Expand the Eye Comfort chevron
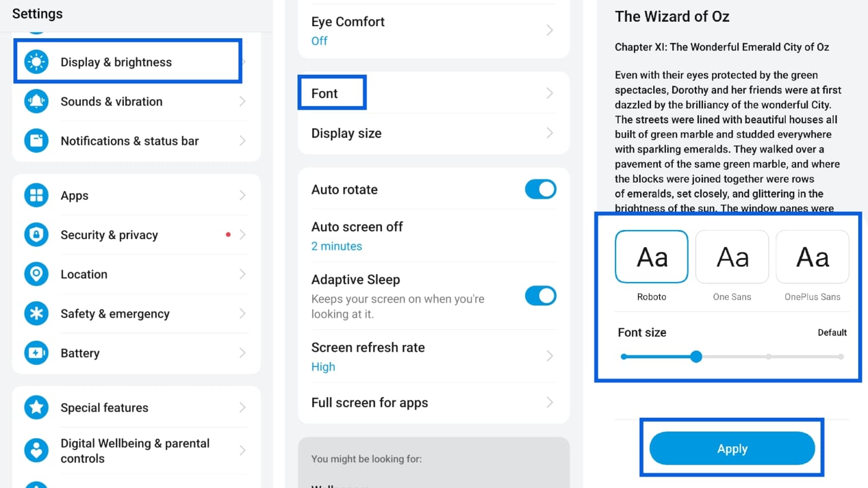The height and width of the screenshot is (488, 868). point(549,30)
